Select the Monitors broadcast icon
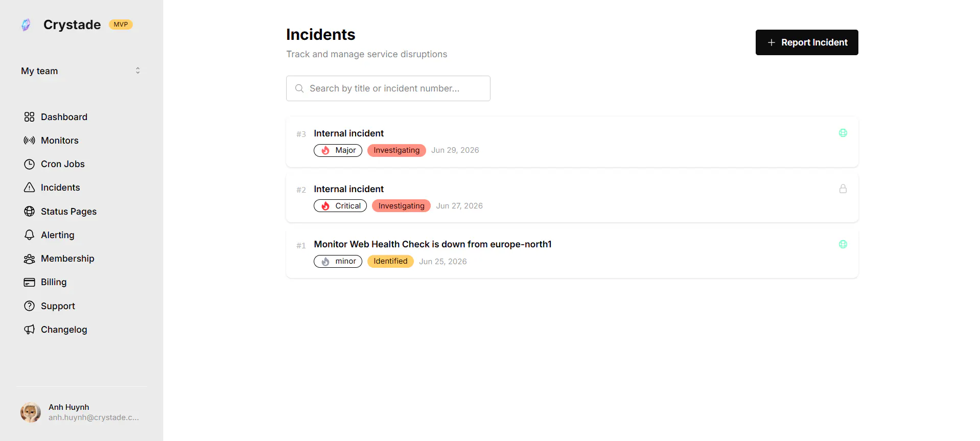The image size is (980, 441). 29,141
